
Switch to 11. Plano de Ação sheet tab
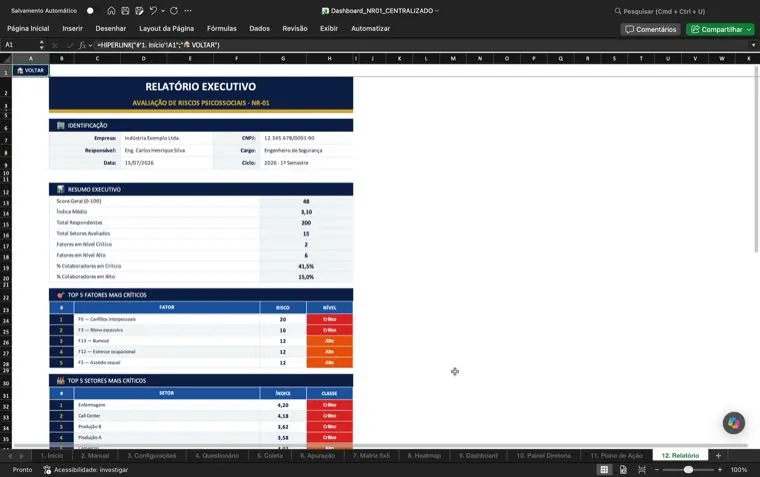(x=616, y=456)
